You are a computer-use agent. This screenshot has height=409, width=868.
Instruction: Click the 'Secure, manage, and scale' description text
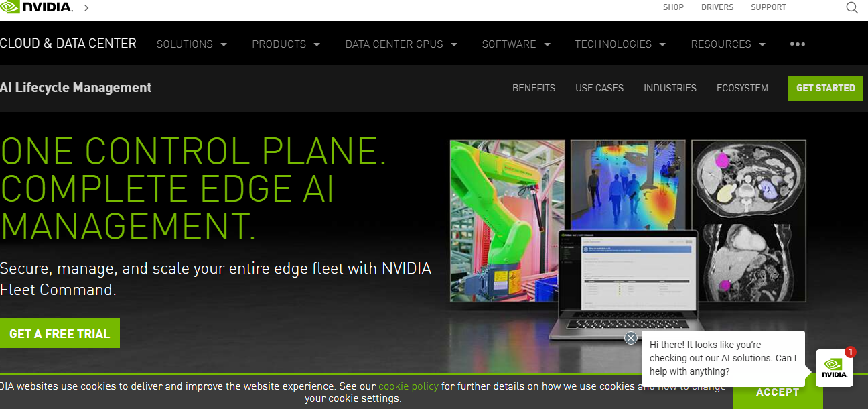pos(216,279)
